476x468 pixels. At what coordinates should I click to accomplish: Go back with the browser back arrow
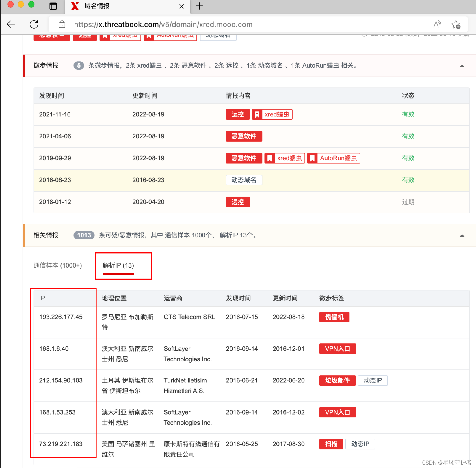pyautogui.click(x=11, y=24)
